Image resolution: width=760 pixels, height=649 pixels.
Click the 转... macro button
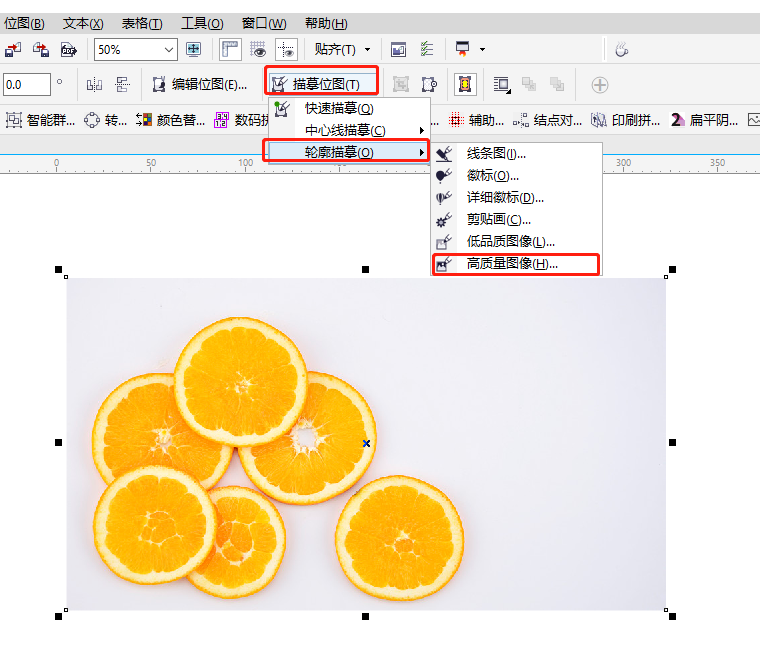click(x=105, y=120)
